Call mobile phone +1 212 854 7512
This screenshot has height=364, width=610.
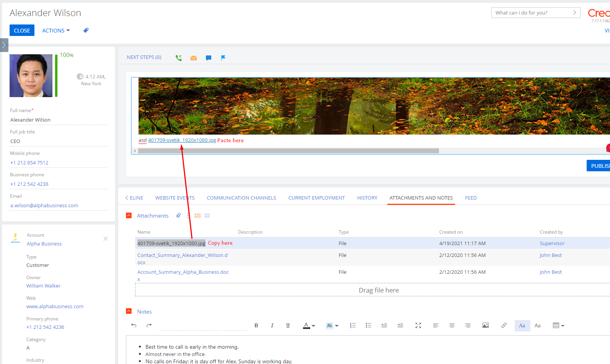(29, 162)
